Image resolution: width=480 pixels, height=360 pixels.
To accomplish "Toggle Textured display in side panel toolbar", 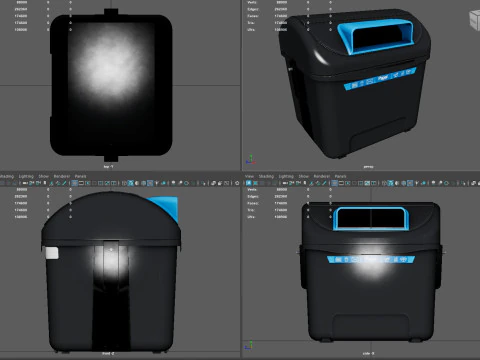I will 410,183.
